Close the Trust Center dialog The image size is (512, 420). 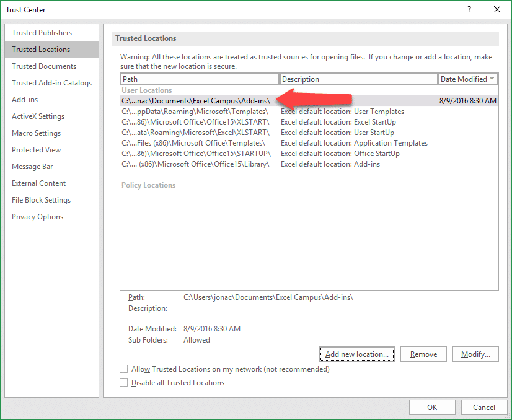(x=497, y=9)
